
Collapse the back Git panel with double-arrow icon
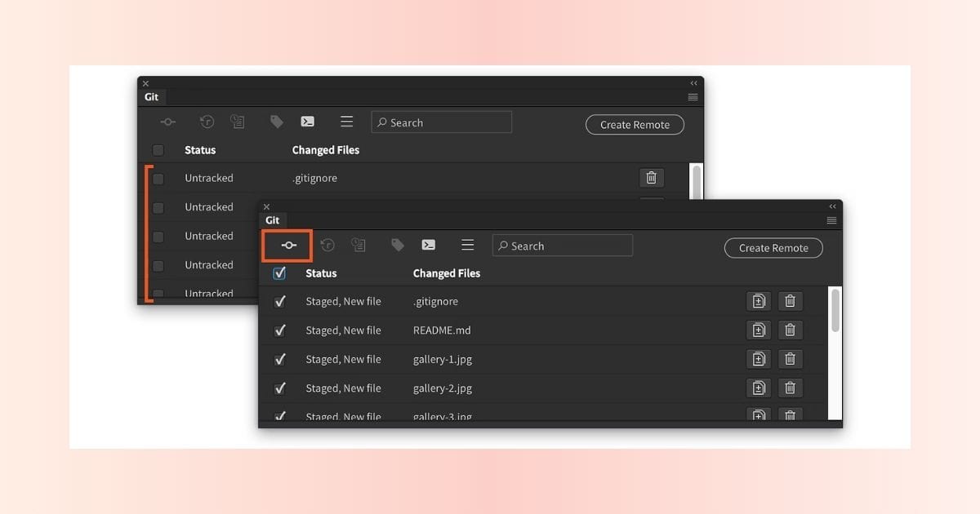[693, 83]
